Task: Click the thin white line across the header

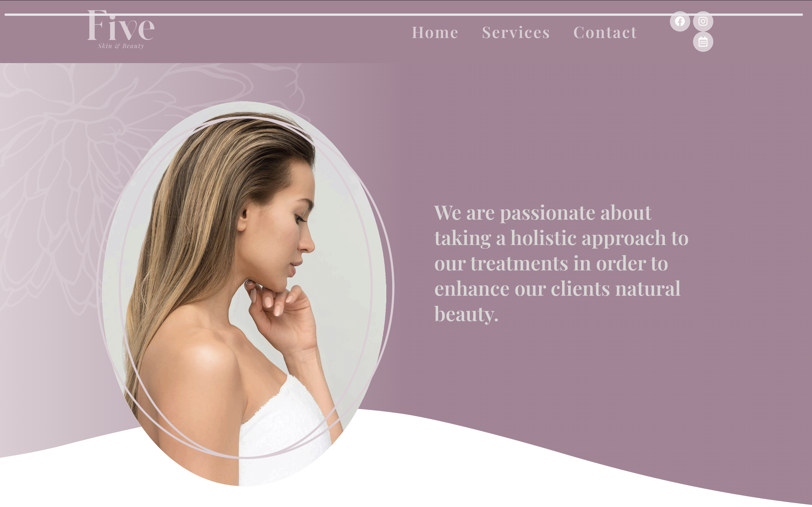Action: (x=404, y=15)
